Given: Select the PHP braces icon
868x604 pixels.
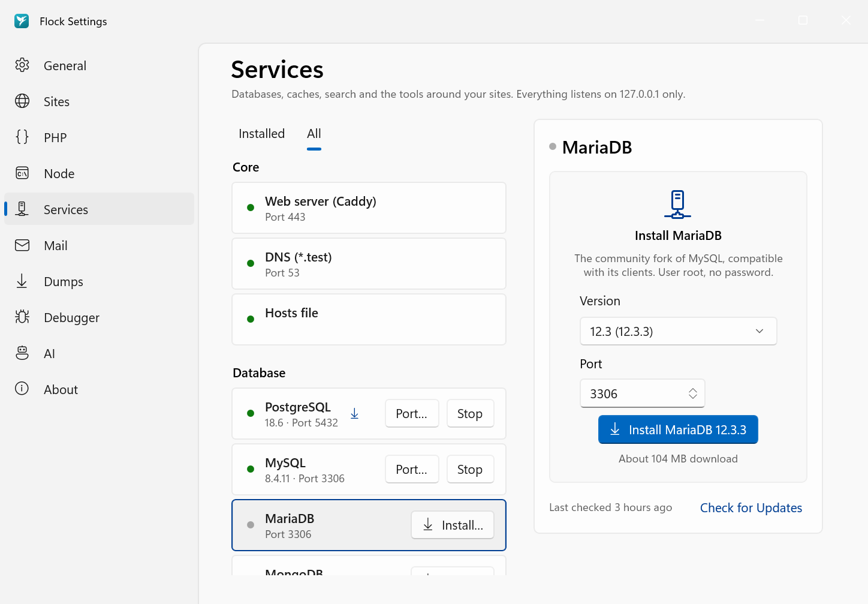Looking at the screenshot, I should 22,137.
